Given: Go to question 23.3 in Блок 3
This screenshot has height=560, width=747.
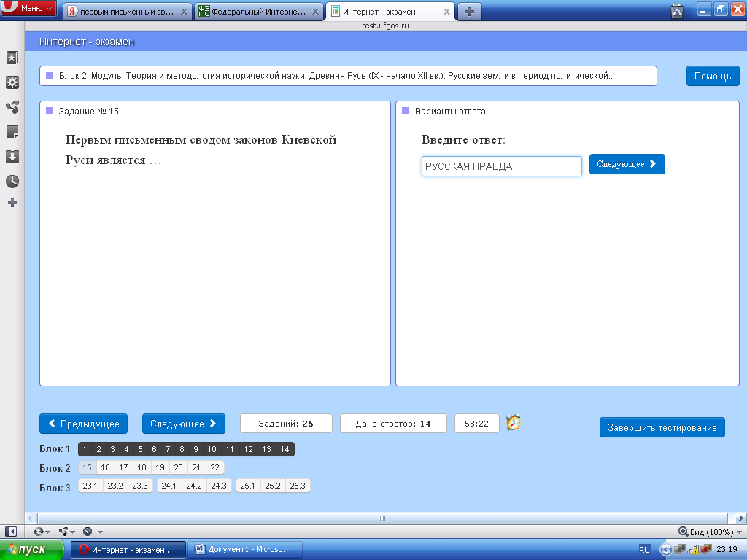Looking at the screenshot, I should click(x=140, y=486).
